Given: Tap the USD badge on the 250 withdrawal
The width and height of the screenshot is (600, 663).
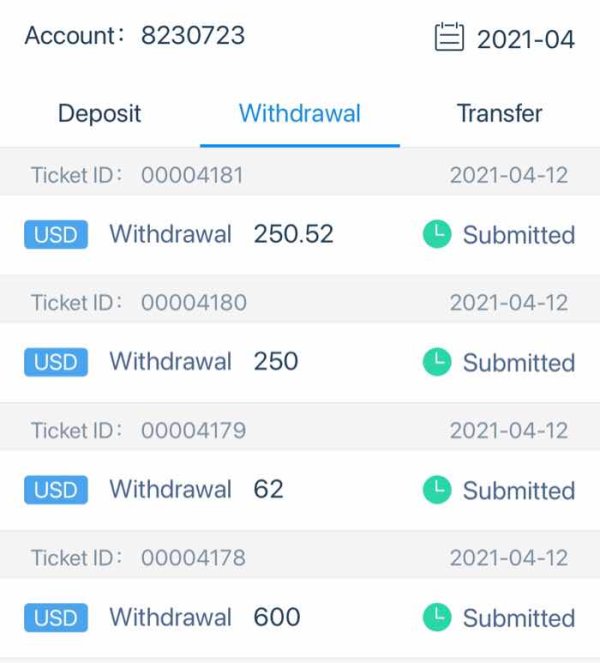Looking at the screenshot, I should (56, 362).
